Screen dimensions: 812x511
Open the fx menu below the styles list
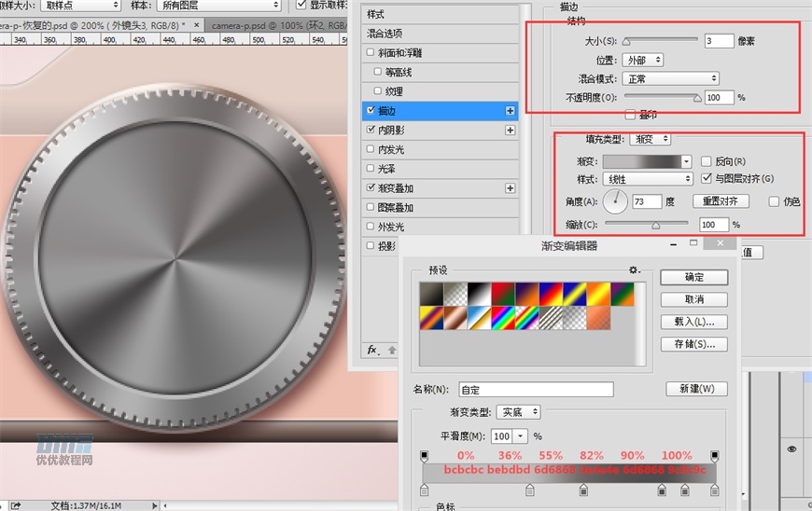372,351
